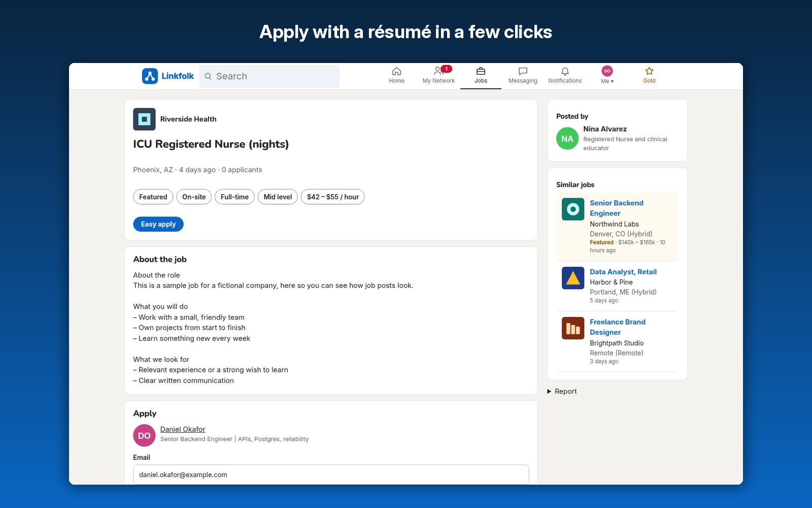Click the search magnifier icon

click(x=208, y=76)
